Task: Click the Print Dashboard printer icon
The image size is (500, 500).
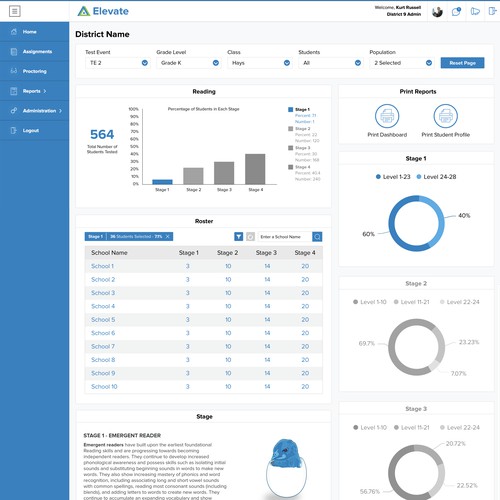Action: coord(387,116)
